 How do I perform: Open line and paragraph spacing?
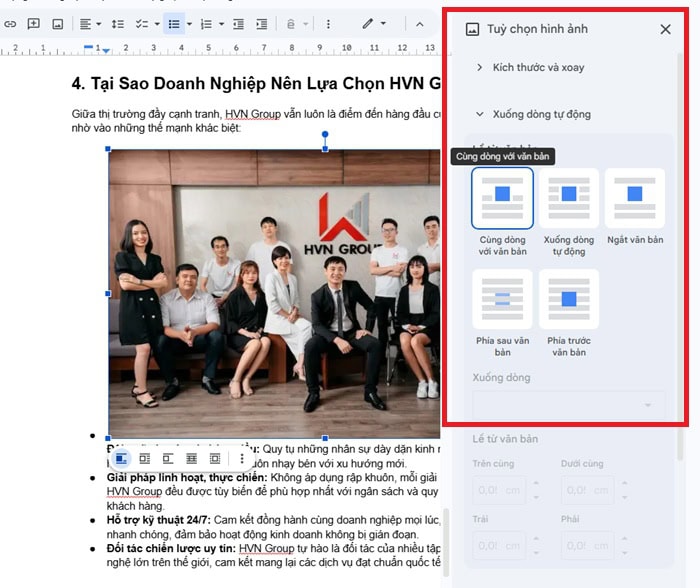tap(118, 24)
